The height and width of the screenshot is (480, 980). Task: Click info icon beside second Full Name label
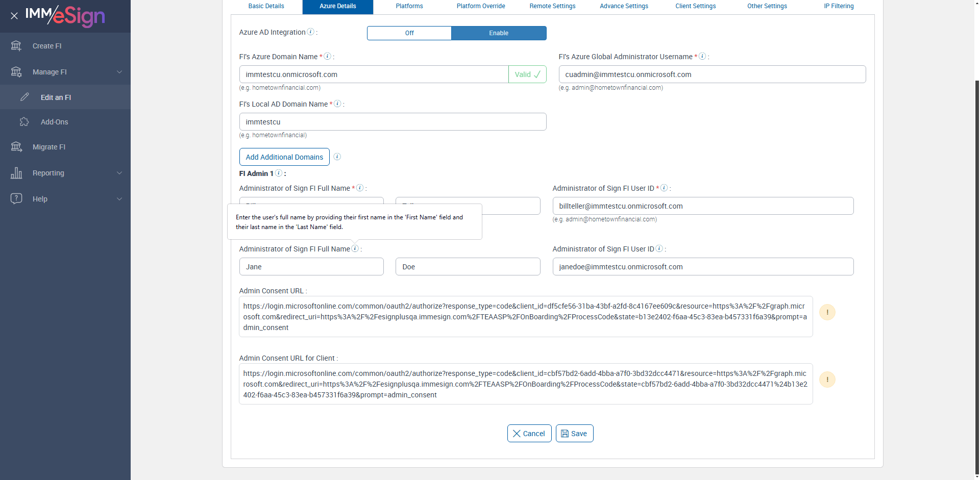tap(355, 248)
